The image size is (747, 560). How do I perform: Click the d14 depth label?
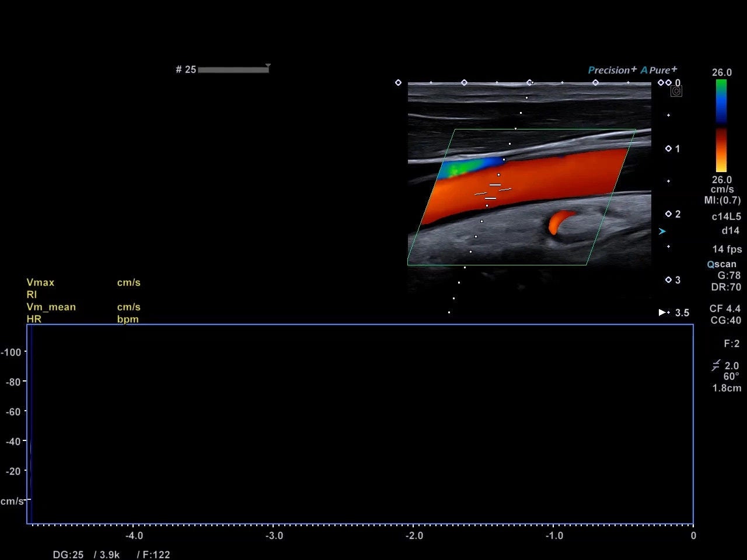click(731, 230)
